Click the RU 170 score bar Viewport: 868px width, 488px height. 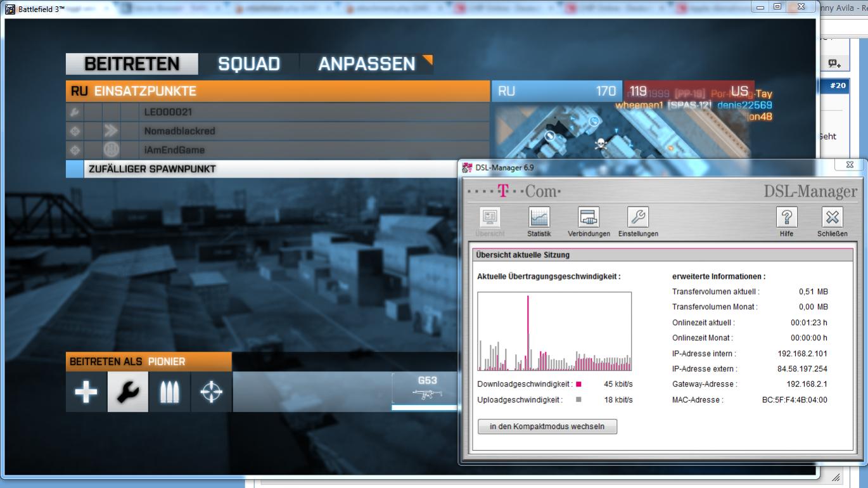[556, 91]
